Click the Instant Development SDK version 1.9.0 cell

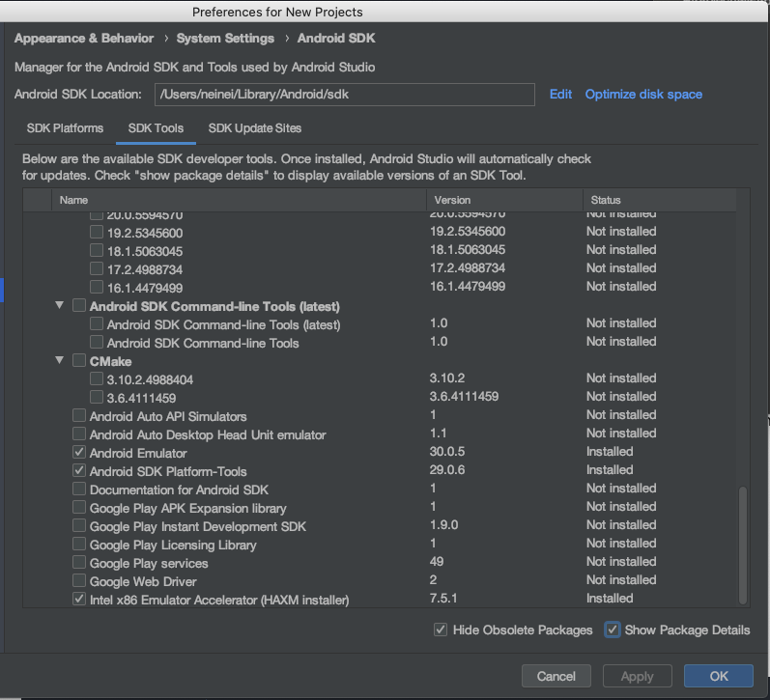click(x=443, y=524)
